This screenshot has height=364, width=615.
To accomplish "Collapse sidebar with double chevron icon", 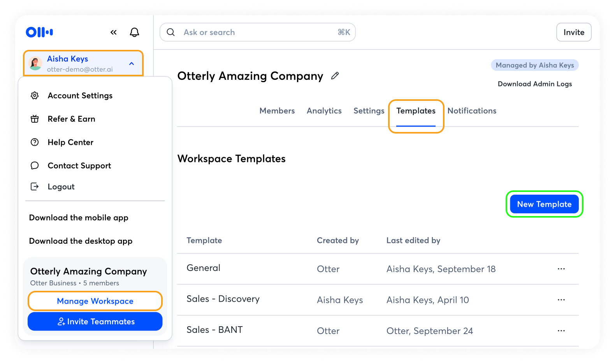I will [x=113, y=32].
